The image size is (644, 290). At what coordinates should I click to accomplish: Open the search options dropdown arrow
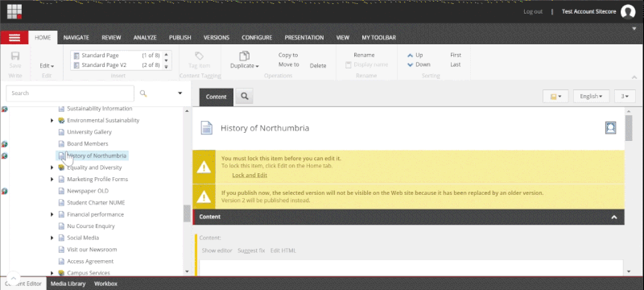(x=180, y=93)
